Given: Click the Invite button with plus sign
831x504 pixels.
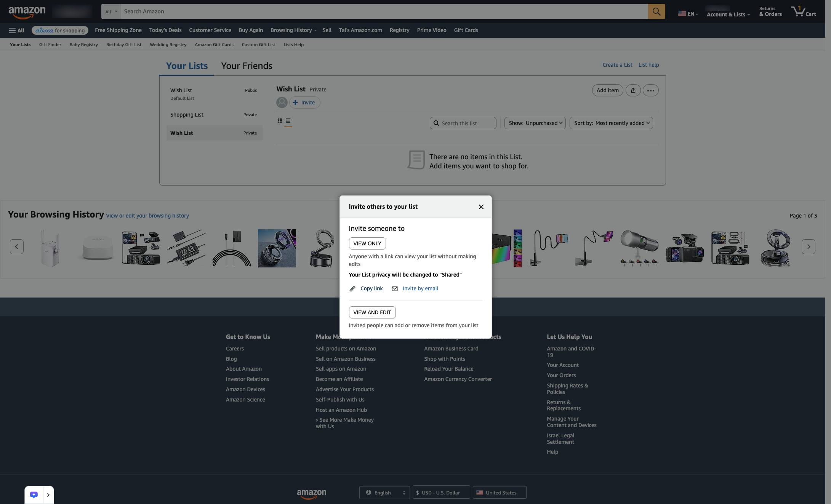Looking at the screenshot, I should (305, 102).
